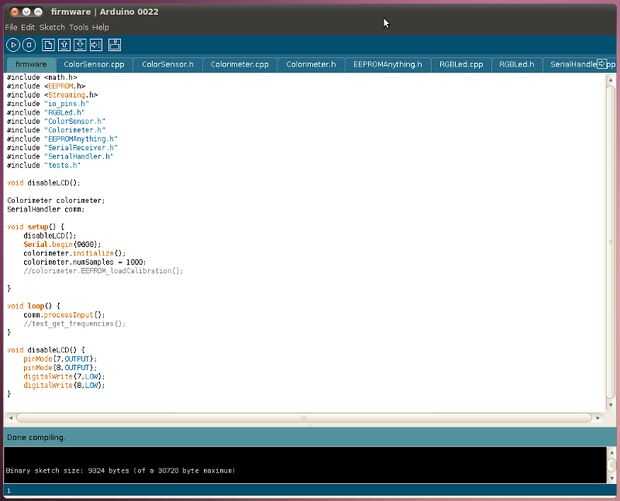Click the '#include "ColorSensor.h"' line
The height and width of the screenshot is (501, 620).
(x=56, y=121)
